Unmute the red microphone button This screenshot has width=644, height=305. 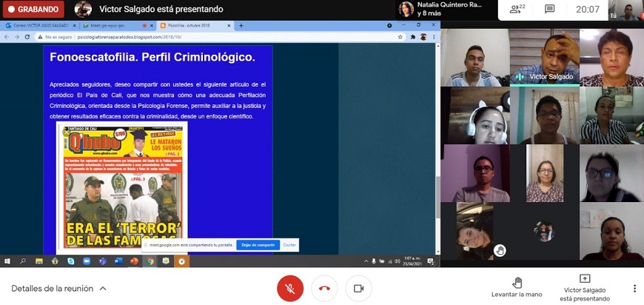[290, 288]
